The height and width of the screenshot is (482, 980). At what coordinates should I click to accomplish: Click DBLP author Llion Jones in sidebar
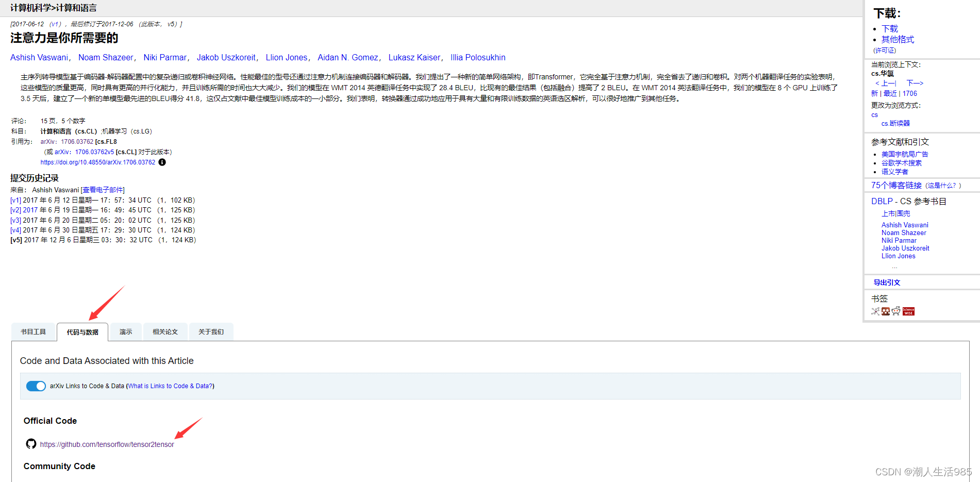(x=899, y=256)
